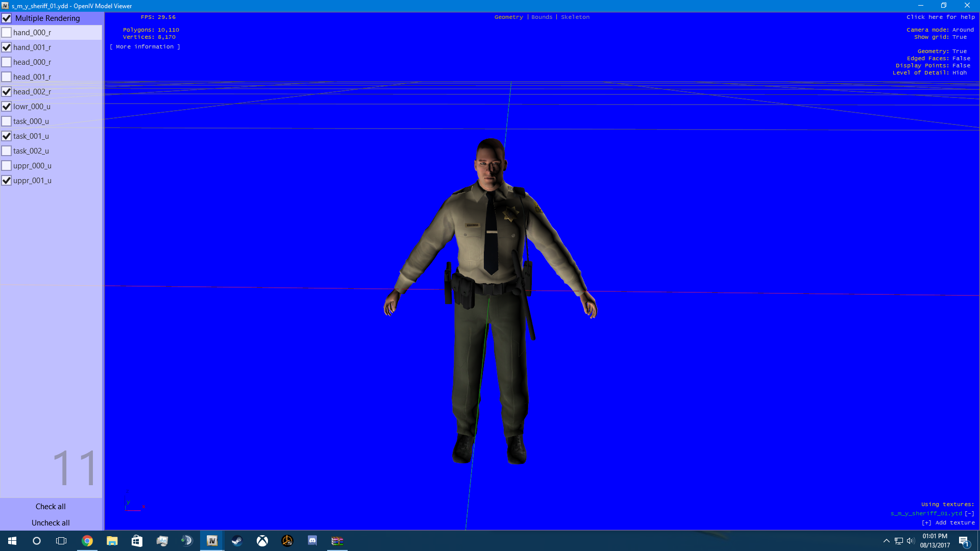Click the Uncheck all button
Viewport: 980px width, 551px height.
[51, 523]
